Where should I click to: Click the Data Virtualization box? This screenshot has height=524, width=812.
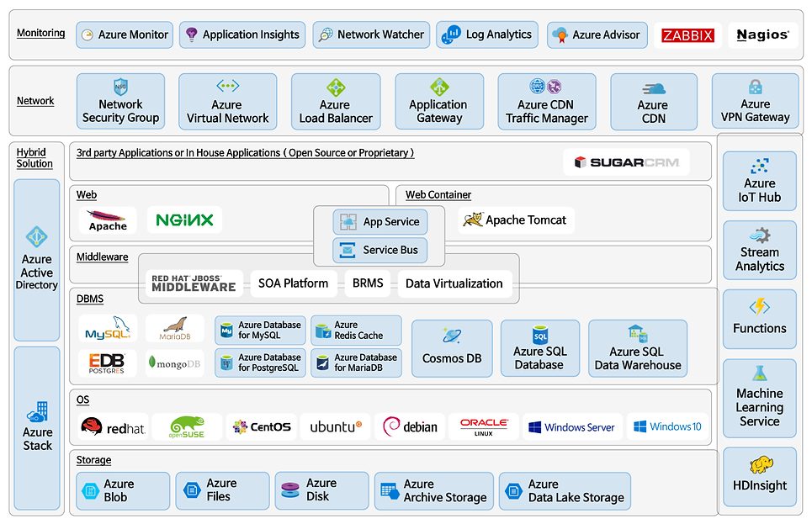coord(454,283)
